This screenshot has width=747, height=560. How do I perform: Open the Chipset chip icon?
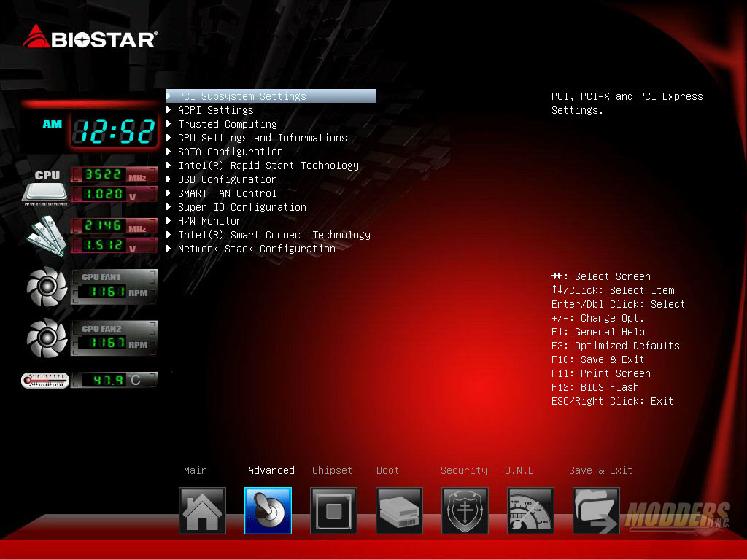coord(333,510)
